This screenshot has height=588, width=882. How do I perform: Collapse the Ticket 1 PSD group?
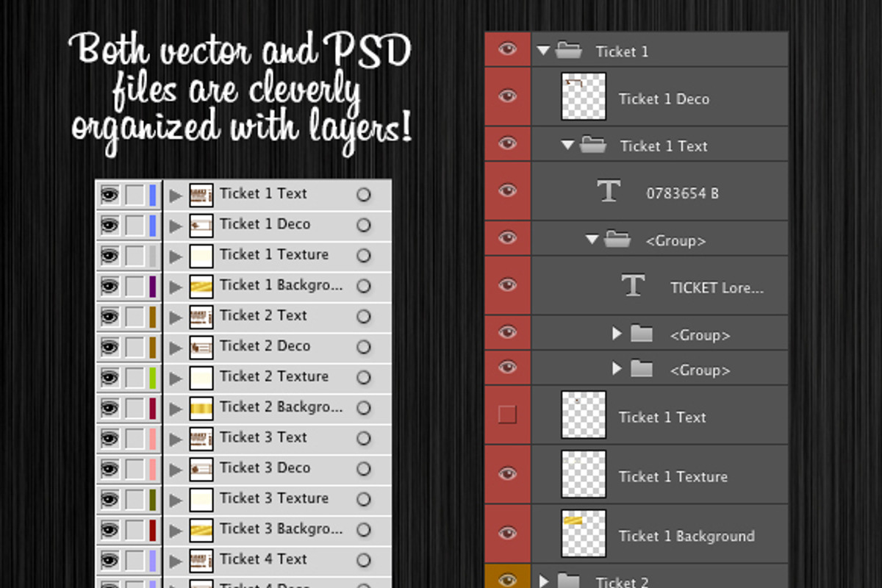[x=543, y=51]
